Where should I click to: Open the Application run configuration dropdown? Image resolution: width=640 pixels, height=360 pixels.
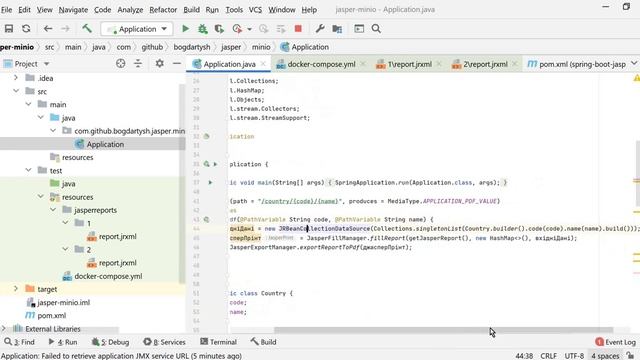pos(137,29)
